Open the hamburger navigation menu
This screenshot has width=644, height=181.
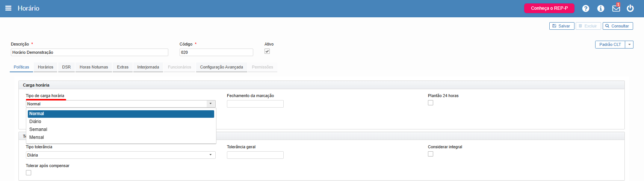[8, 8]
